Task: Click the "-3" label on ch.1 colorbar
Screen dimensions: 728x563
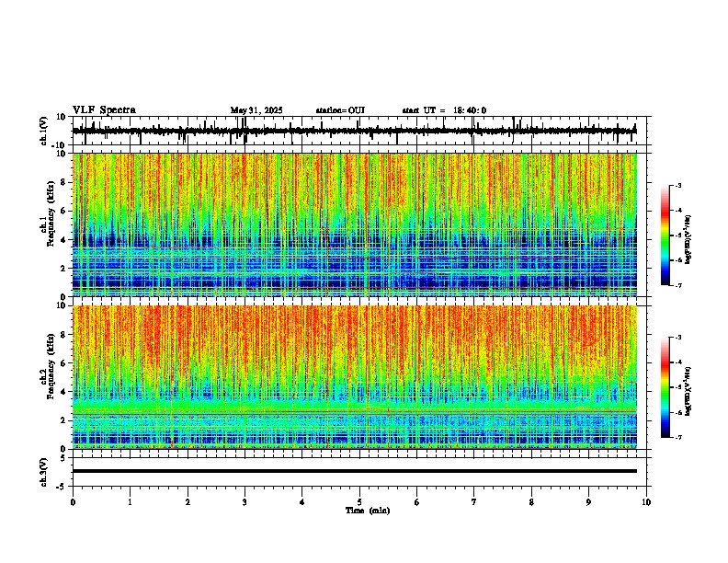Action: point(678,185)
